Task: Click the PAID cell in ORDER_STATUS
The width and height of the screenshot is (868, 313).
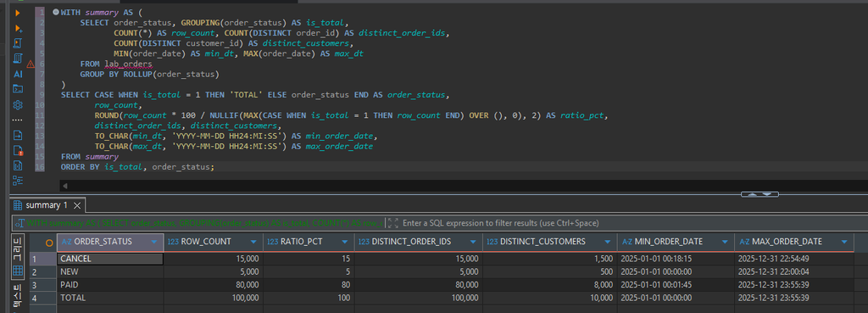Action: click(x=110, y=285)
